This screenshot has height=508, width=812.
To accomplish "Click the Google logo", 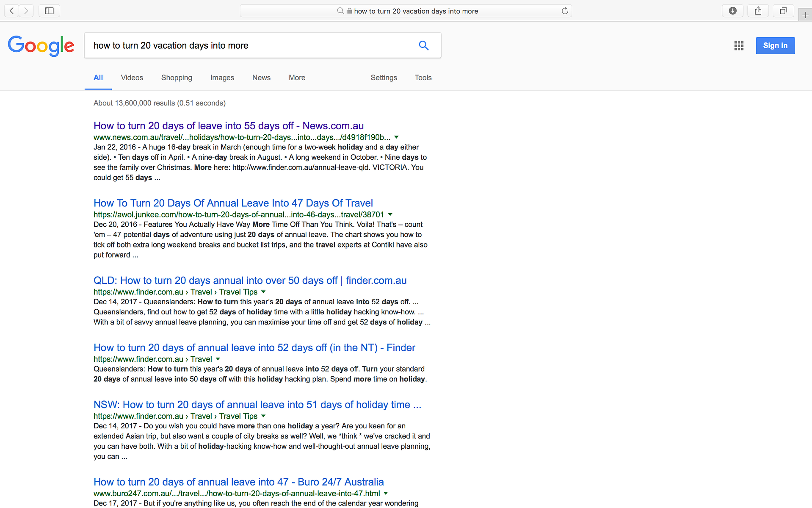I will 41,46.
